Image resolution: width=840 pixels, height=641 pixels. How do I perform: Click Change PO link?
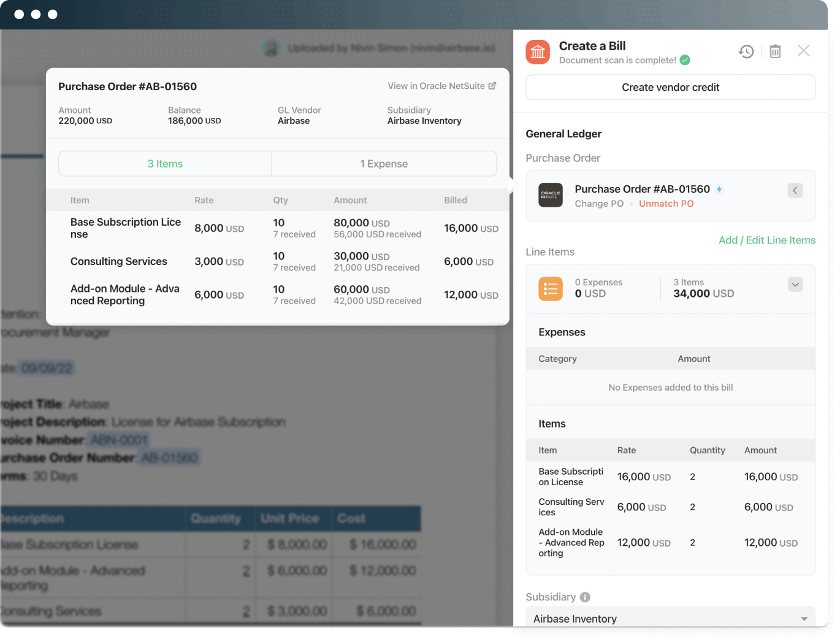point(599,204)
